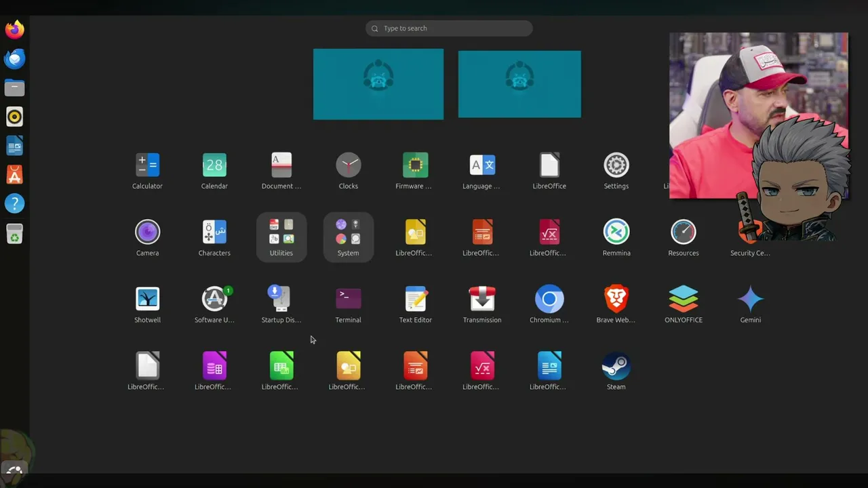
Task: Open green LibreOffice Calc icon
Action: [x=281, y=366]
